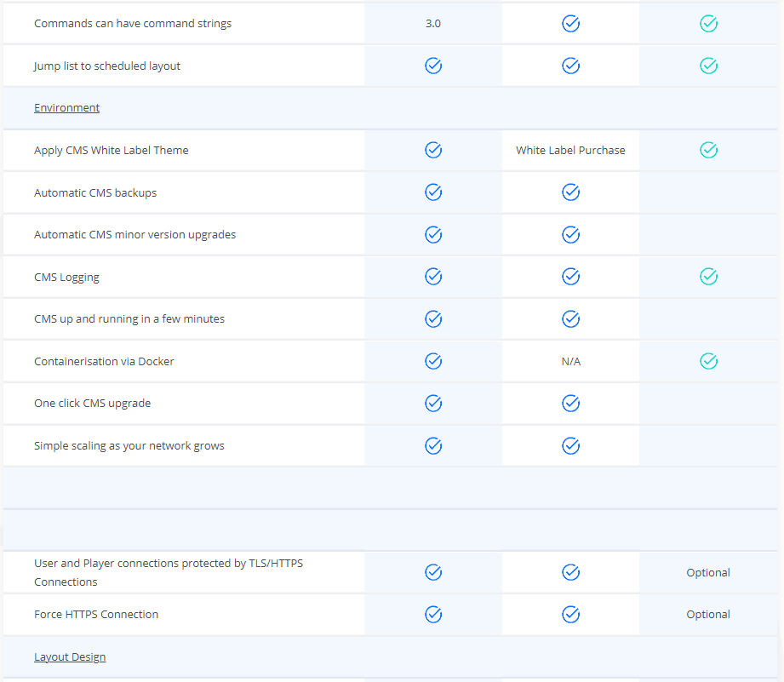The height and width of the screenshot is (682, 784).
Task: Open the Layout Design section link
Action: (70, 657)
